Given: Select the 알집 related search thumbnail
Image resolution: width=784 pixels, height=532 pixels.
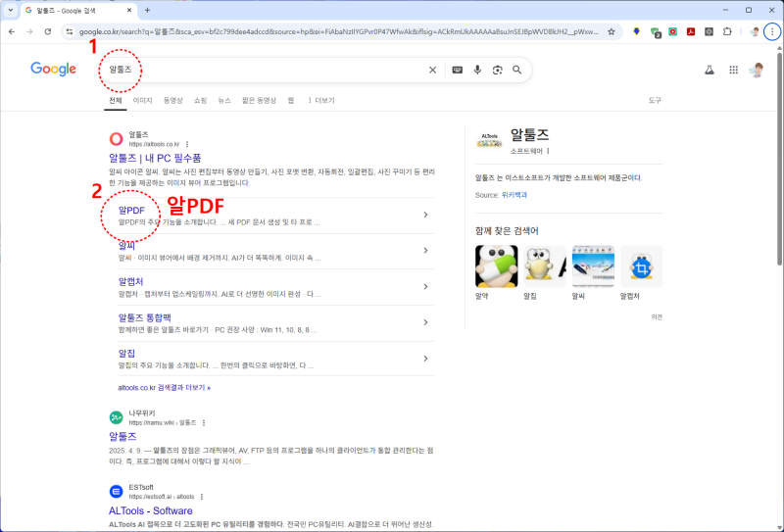Looking at the screenshot, I should [x=545, y=266].
